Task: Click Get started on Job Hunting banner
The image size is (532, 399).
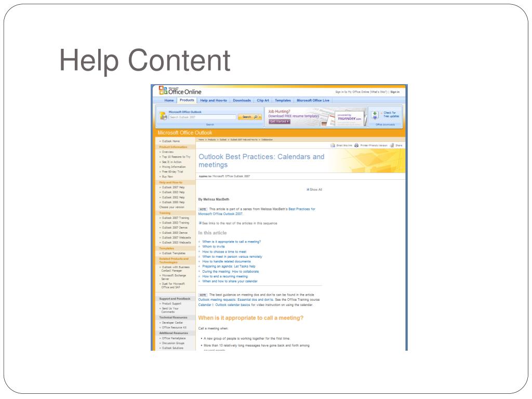Action: click(x=279, y=122)
